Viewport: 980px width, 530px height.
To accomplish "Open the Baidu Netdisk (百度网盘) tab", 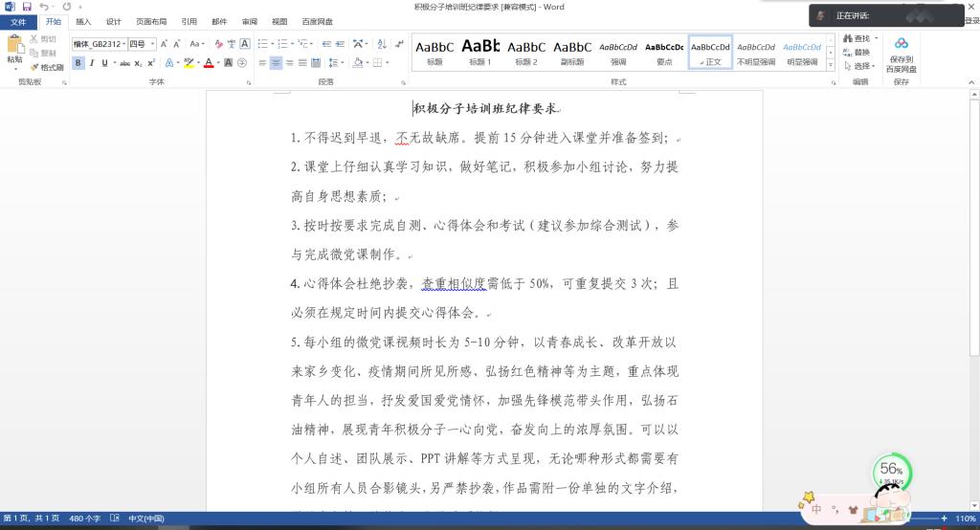I will pyautogui.click(x=317, y=22).
